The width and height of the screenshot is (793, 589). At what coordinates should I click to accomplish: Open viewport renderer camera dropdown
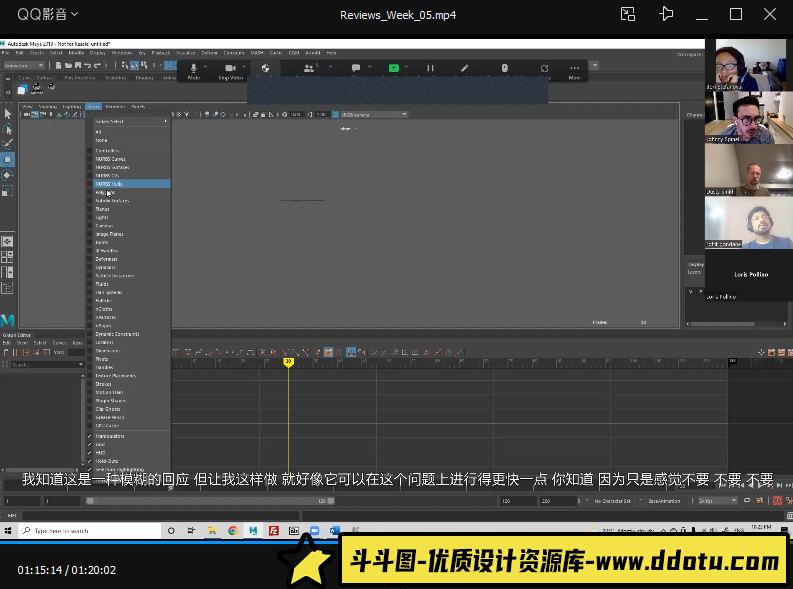point(374,115)
